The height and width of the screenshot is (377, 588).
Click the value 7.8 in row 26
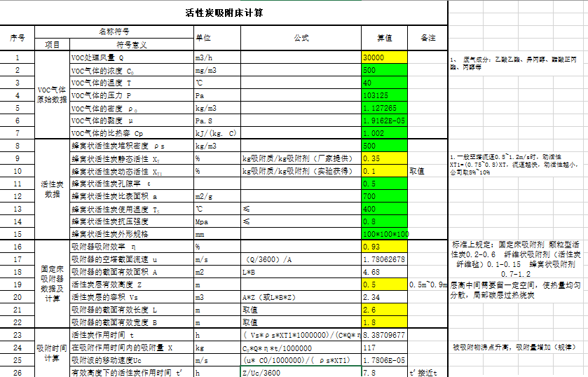(x=384, y=373)
